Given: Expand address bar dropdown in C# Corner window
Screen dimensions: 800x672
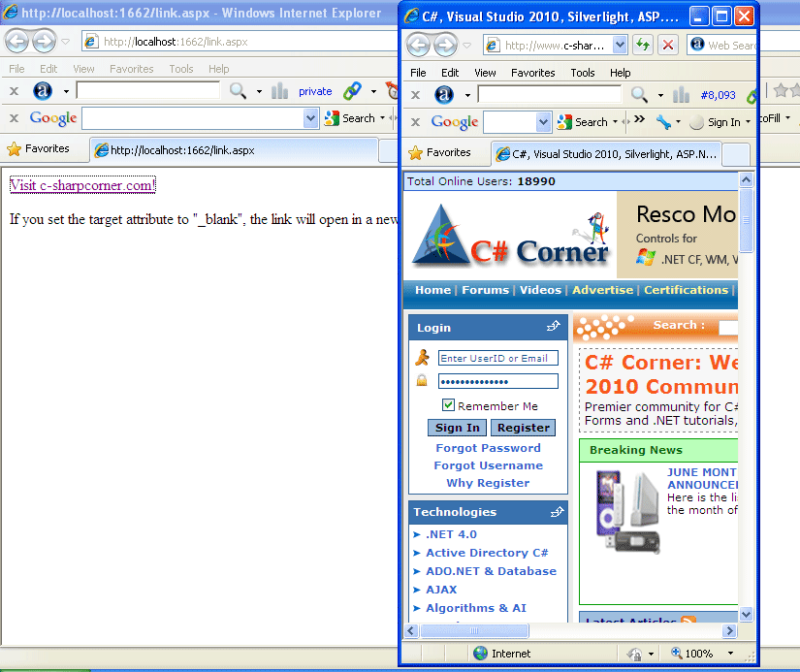Looking at the screenshot, I should point(620,45).
